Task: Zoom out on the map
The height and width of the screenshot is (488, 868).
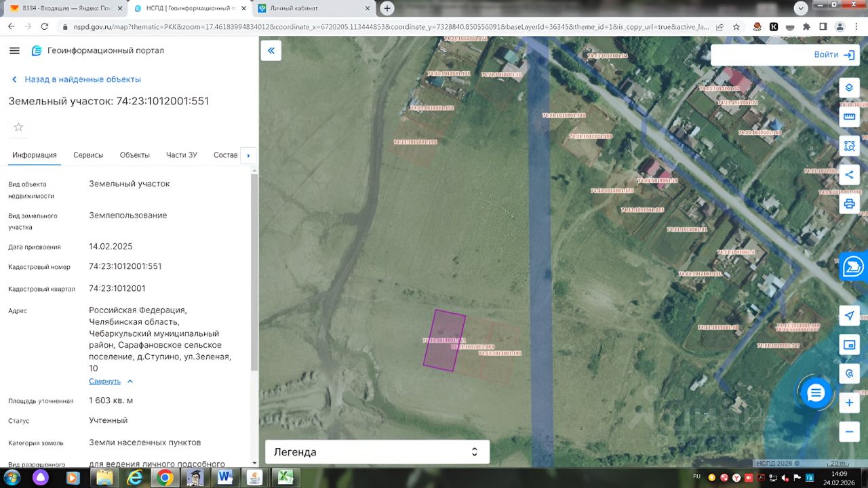Action: (x=849, y=432)
